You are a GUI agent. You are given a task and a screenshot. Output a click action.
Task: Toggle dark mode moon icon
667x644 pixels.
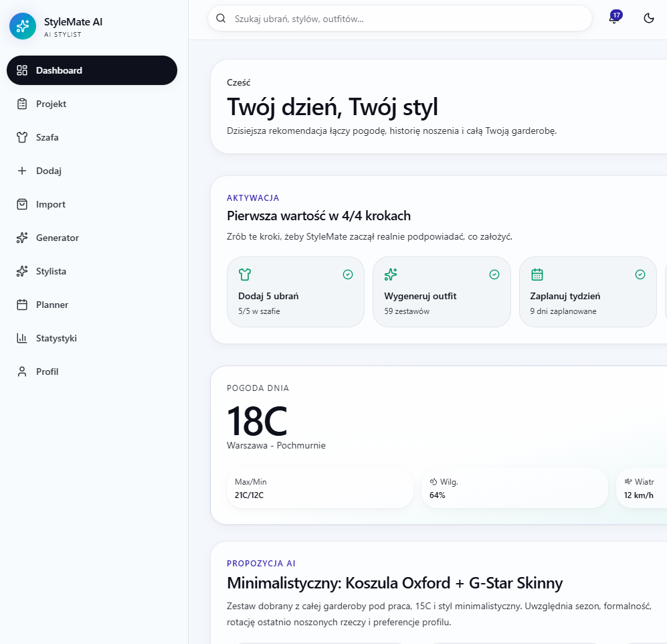649,18
